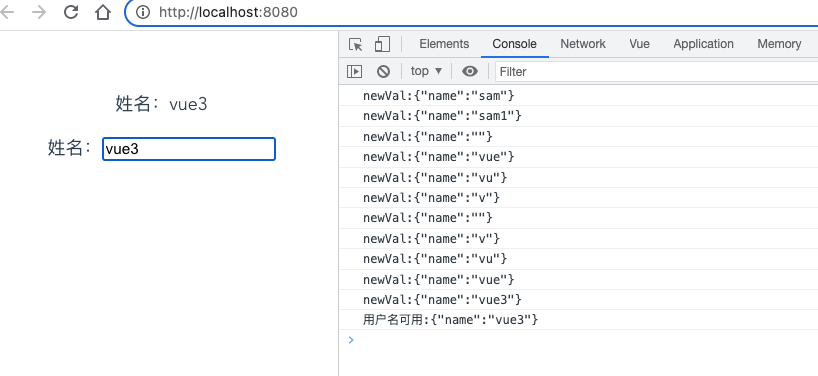818x376 pixels.
Task: Switch to the Application tab
Action: [x=703, y=44]
